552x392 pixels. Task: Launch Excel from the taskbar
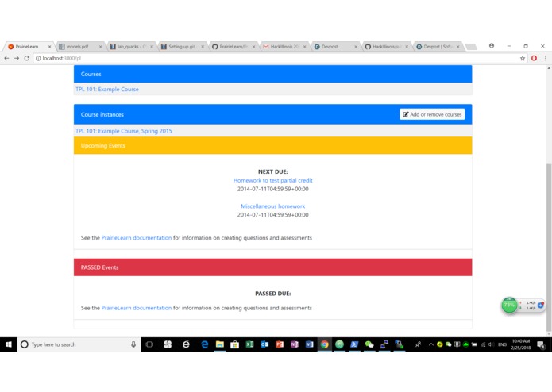pos(249,344)
